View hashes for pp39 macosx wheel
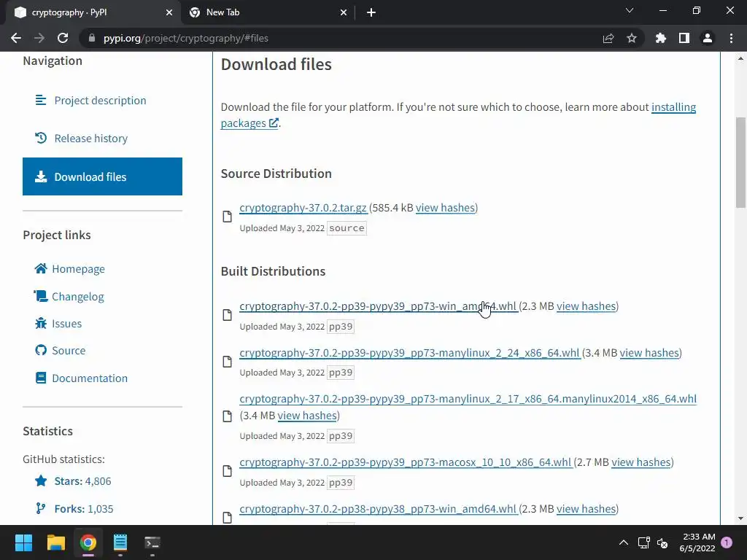The image size is (747, 560). point(641,462)
